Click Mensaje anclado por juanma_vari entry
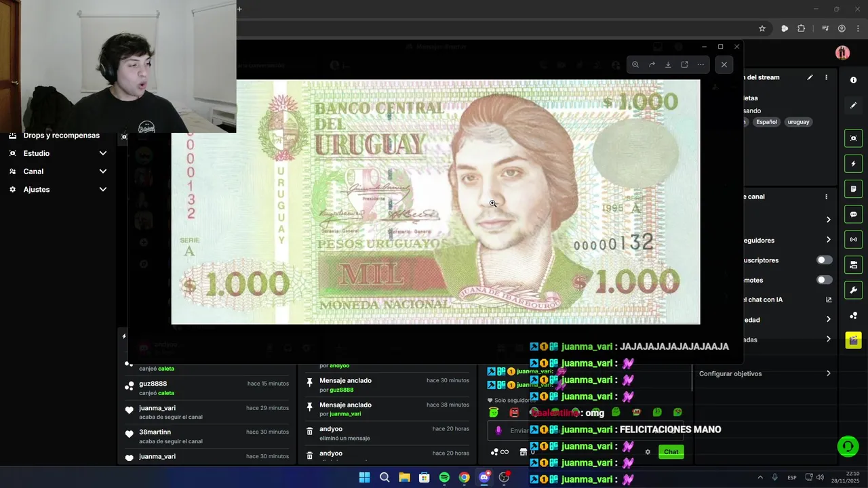 (387, 409)
